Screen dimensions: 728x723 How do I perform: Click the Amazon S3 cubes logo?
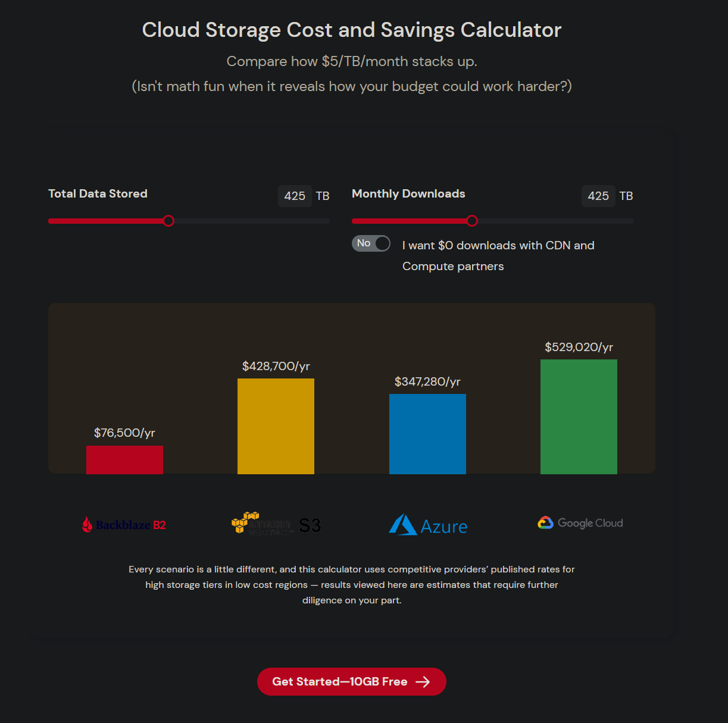point(245,522)
